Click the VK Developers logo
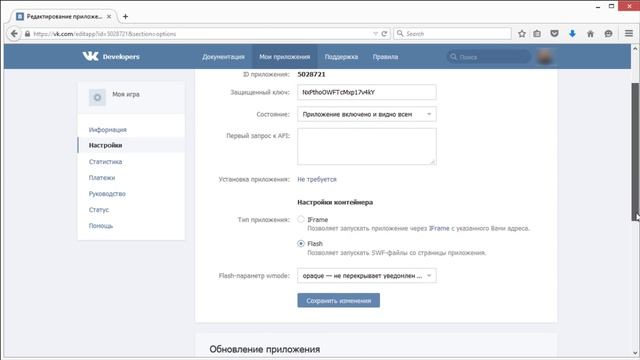Screen dimensions: 640x360 pos(111,56)
